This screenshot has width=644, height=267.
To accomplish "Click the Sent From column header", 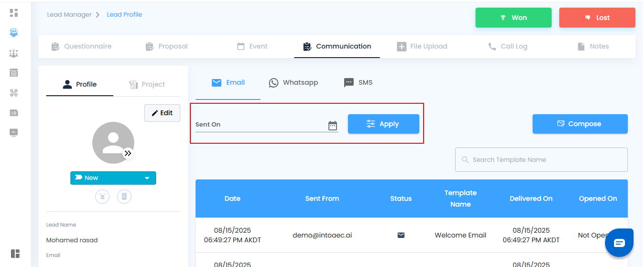I will click(x=322, y=198).
